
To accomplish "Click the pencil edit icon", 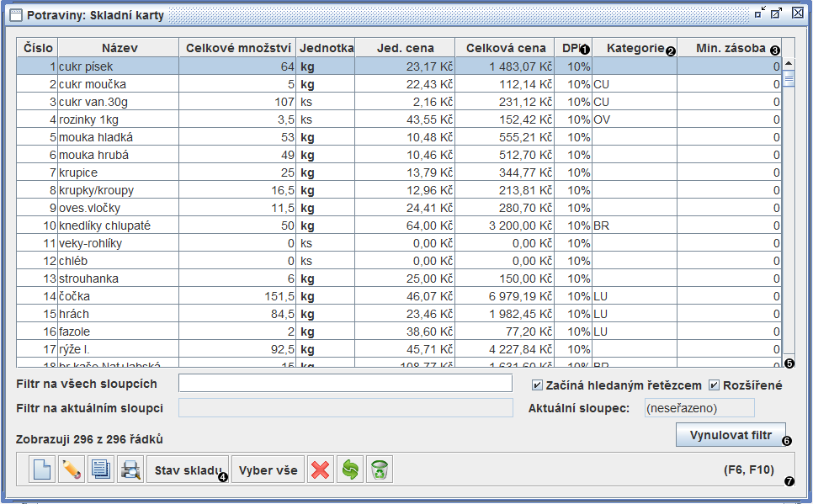I will pyautogui.click(x=72, y=470).
